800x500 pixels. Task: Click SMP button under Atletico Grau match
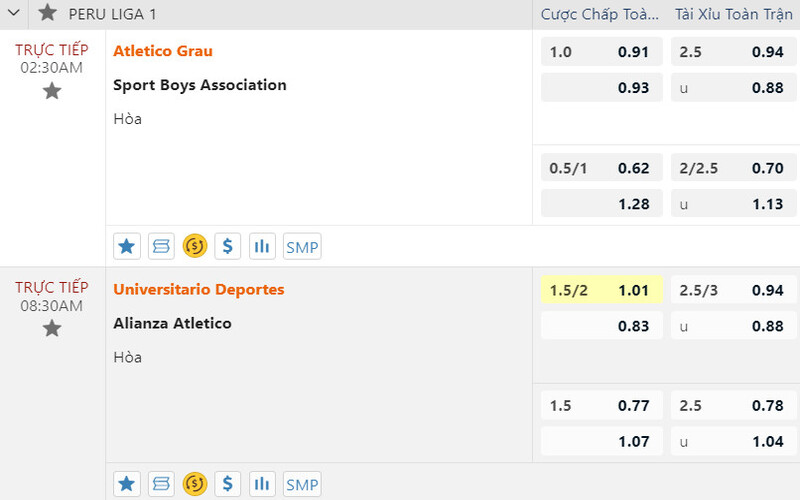302,246
